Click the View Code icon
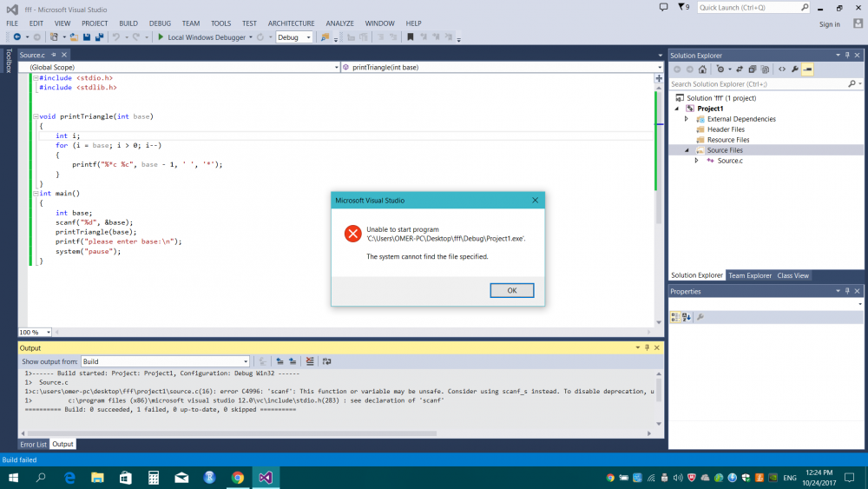868x489 pixels. coord(782,69)
